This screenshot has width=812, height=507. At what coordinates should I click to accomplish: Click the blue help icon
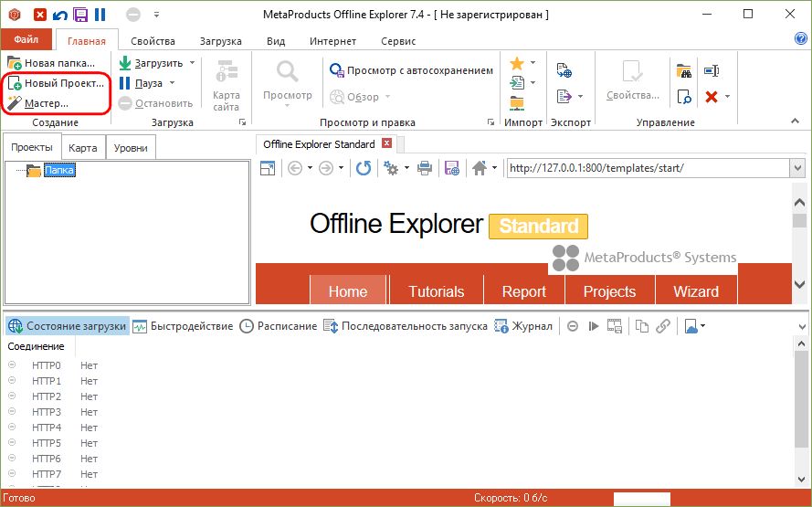(x=801, y=39)
